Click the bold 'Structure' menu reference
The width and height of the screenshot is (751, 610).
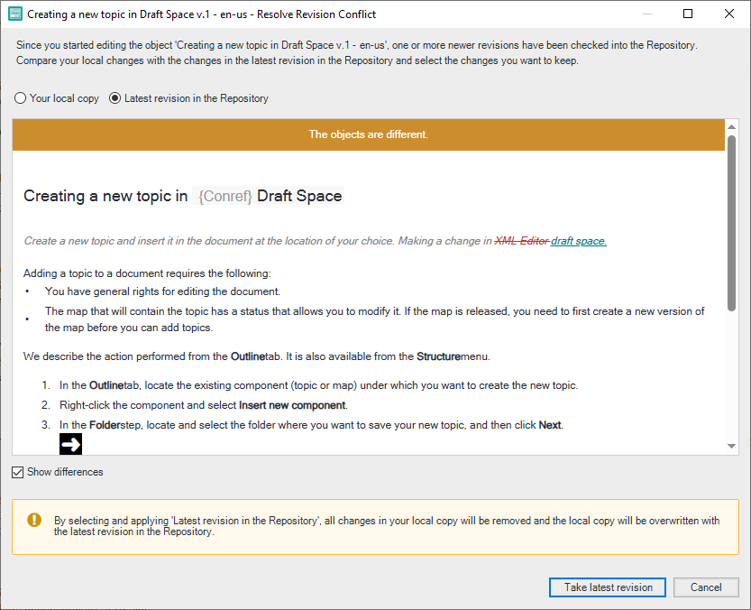438,356
